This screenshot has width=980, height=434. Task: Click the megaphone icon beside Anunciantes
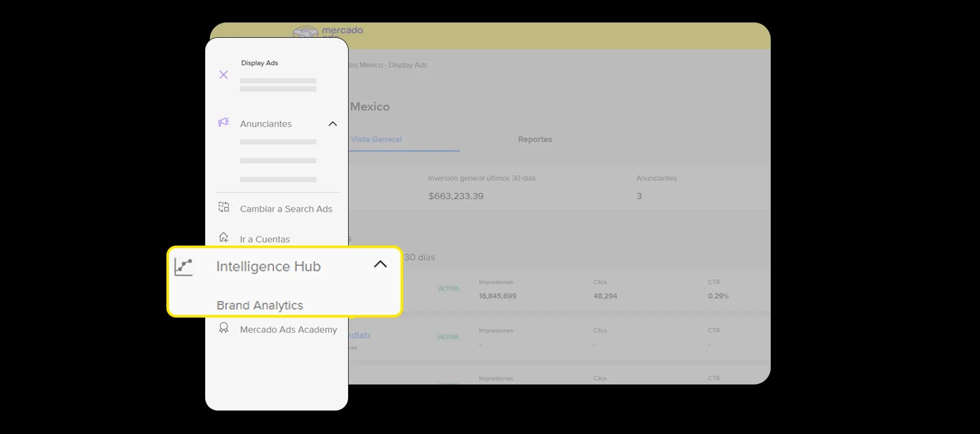[x=224, y=123]
